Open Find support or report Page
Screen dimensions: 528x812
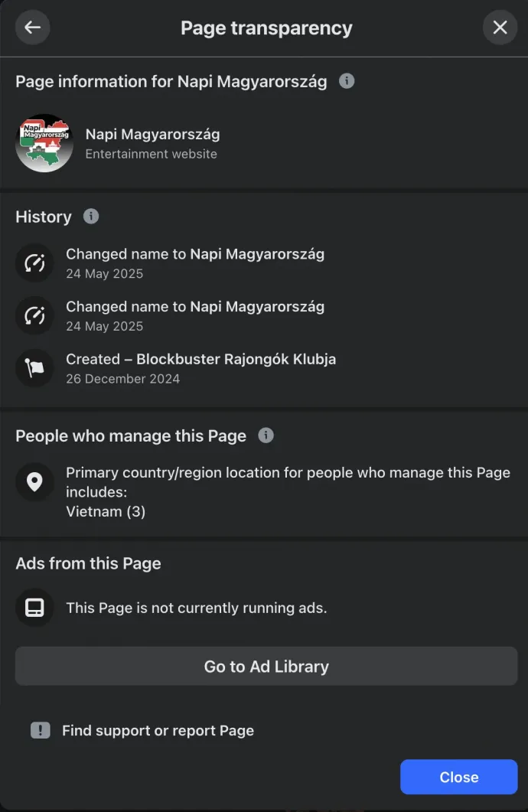click(x=158, y=730)
